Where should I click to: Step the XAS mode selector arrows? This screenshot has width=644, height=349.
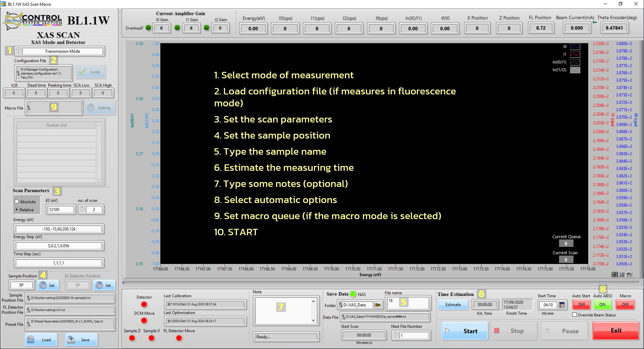19,51
